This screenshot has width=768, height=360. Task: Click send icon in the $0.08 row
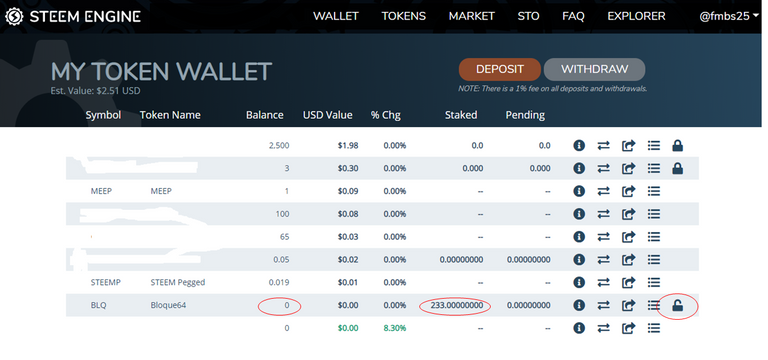point(628,214)
